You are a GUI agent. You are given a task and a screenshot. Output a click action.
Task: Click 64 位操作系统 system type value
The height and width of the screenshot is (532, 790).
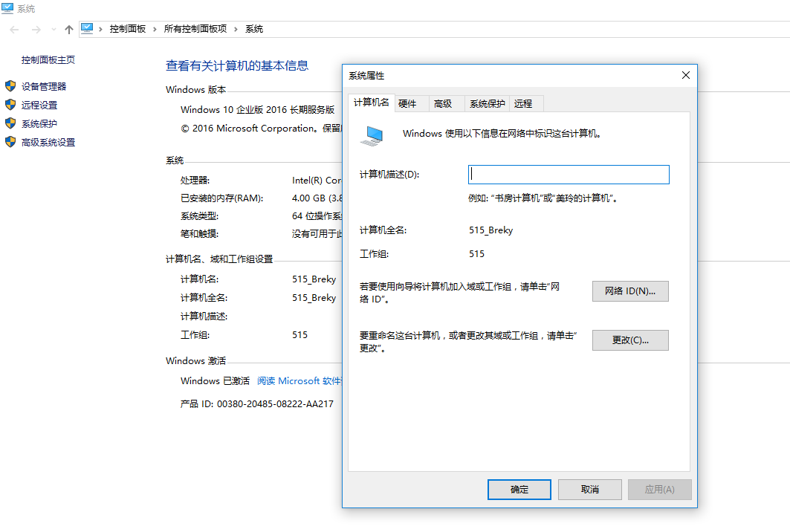pyautogui.click(x=317, y=216)
